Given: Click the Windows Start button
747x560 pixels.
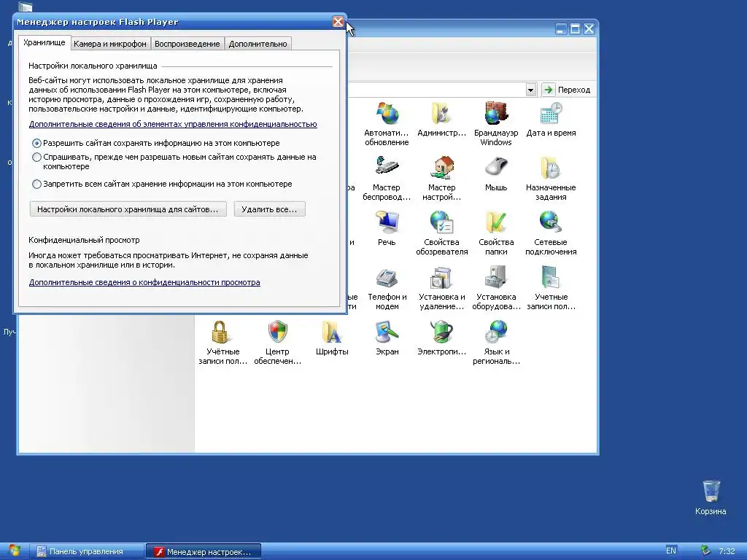Looking at the screenshot, I should click(x=13, y=551).
